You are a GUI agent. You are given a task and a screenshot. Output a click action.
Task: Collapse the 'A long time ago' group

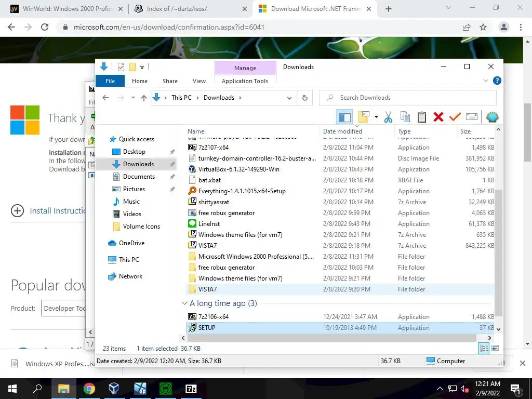184,303
